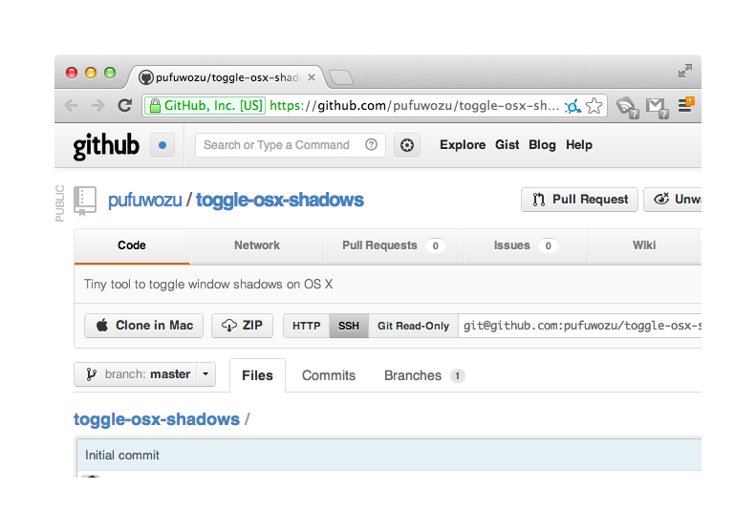This screenshot has height=532, width=756.
Task: Open the advanced search gear button
Action: pyautogui.click(x=407, y=145)
